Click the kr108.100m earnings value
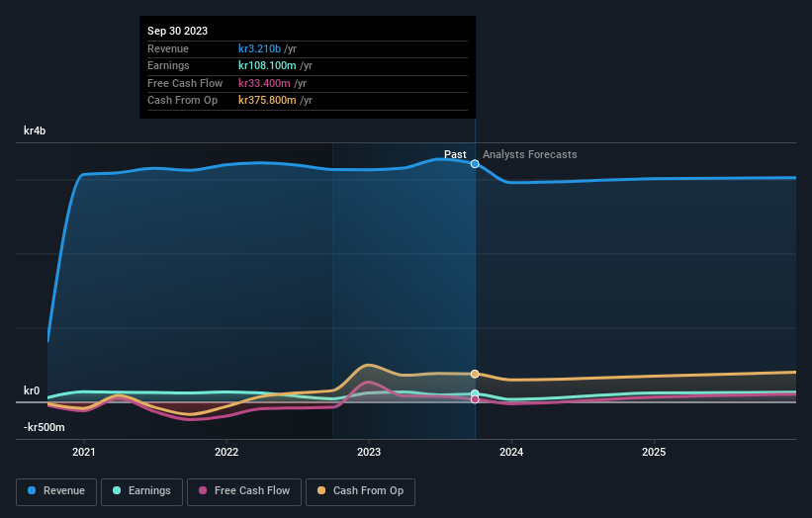The height and width of the screenshot is (518, 812). point(267,65)
